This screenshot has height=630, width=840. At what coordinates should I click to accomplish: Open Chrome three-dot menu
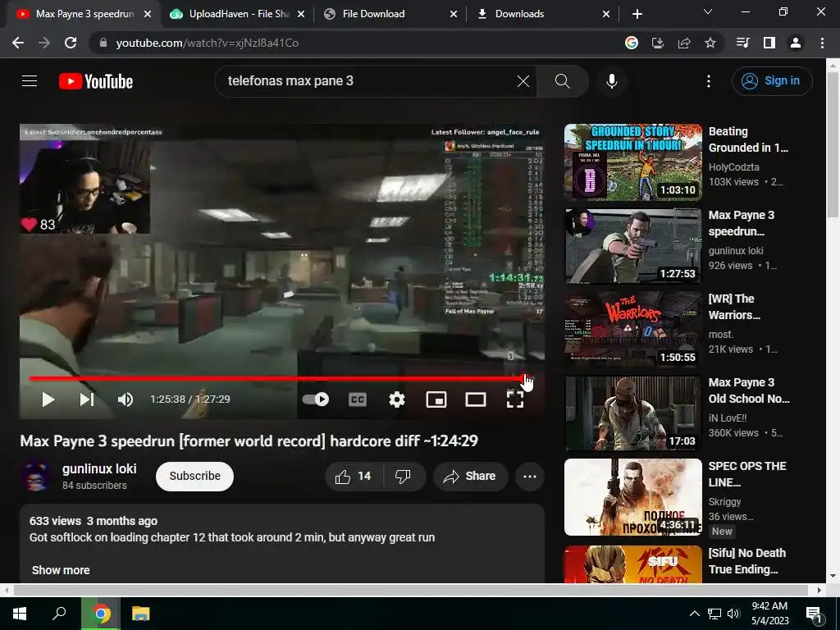(x=822, y=43)
